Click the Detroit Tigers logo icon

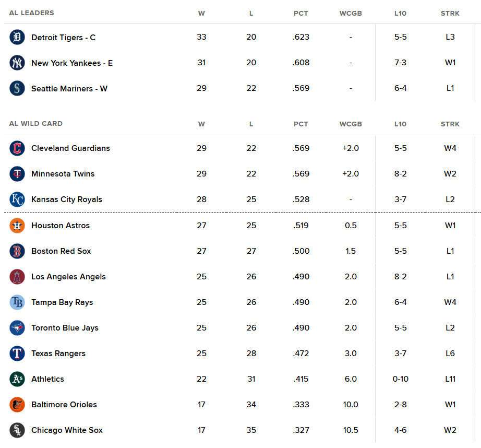pos(17,37)
